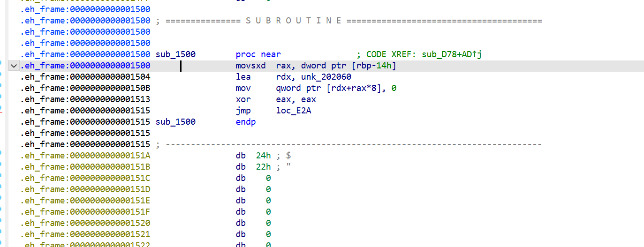Click the 'proc near' text
The width and height of the screenshot is (644, 247).
tap(258, 54)
